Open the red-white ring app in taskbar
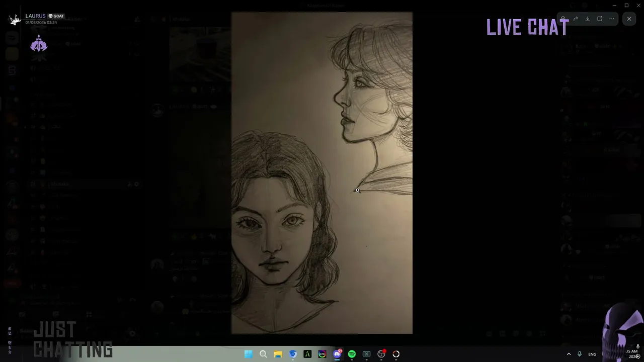The image size is (644, 362). click(x=396, y=354)
